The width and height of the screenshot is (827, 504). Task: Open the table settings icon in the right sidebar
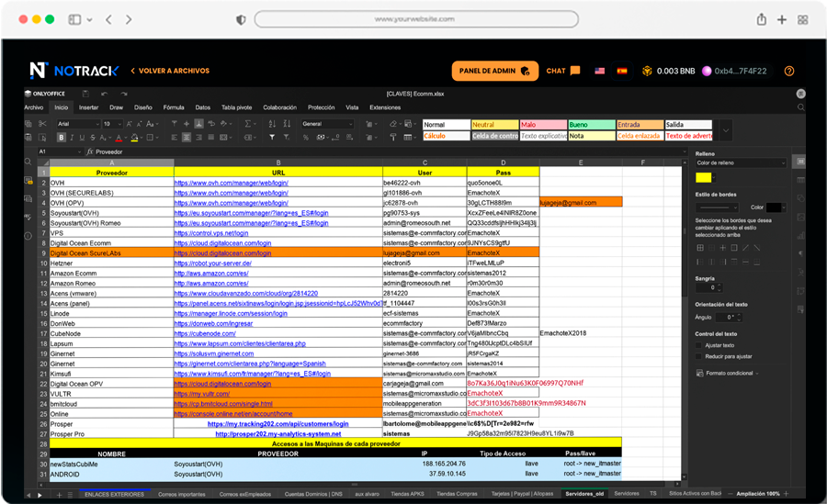(x=800, y=180)
